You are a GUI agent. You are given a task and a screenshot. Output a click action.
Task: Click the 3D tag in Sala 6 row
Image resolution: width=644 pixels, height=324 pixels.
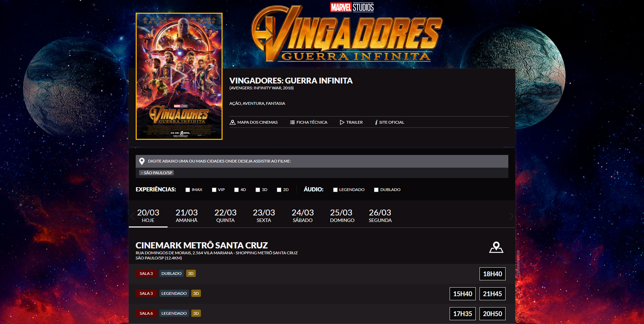(x=196, y=313)
